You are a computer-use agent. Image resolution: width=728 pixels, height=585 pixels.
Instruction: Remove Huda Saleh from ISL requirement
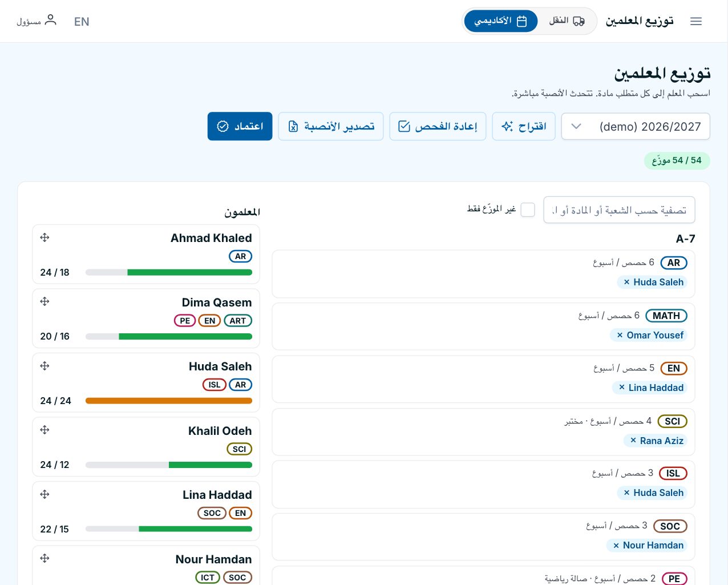626,493
